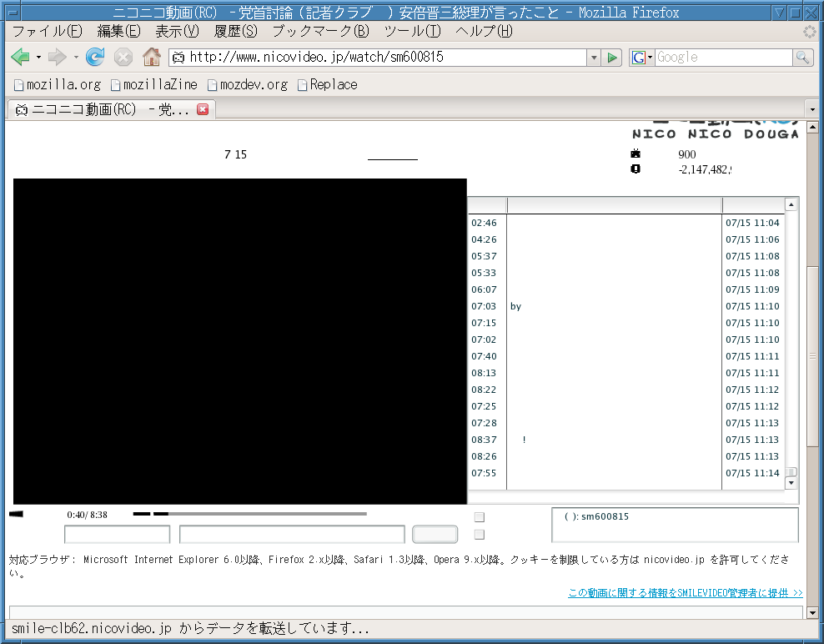Click the green Go button next to URL
The height and width of the screenshot is (644, 824).
click(611, 58)
